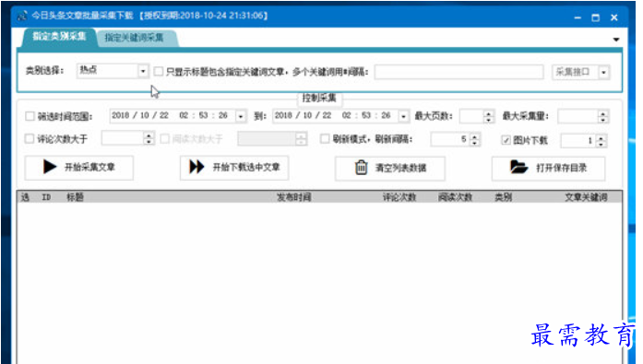This screenshot has width=643, height=364.
Task: Open the tab list arrow at far right
Action: tap(616, 40)
